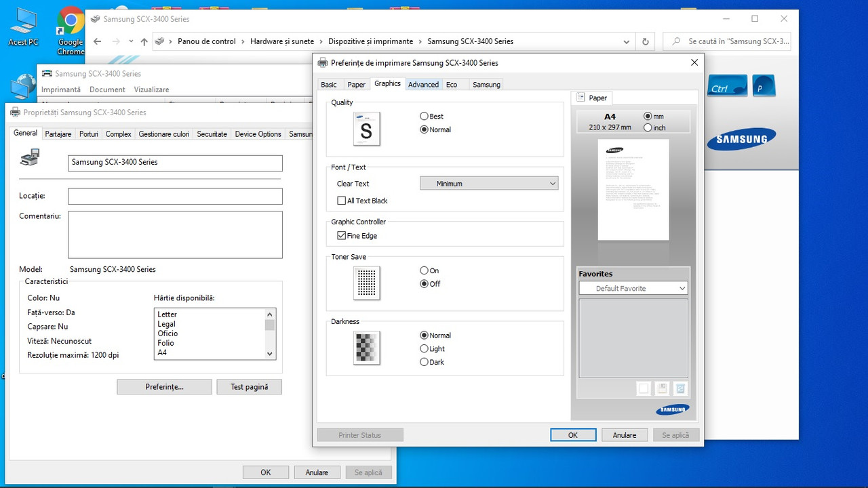
Task: Click the blue P key icon
Action: [763, 86]
